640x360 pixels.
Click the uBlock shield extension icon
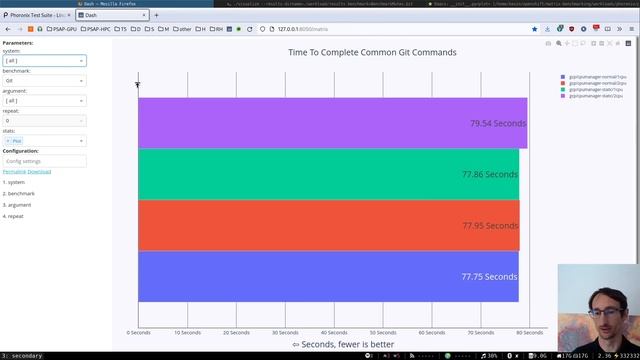coord(571,29)
